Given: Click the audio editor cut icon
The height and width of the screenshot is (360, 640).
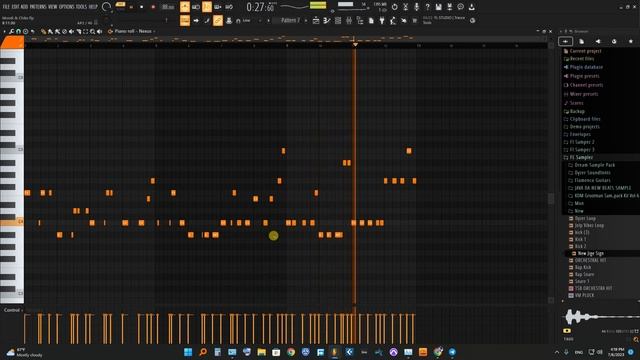Looking at the screenshot, I should pos(405,7).
